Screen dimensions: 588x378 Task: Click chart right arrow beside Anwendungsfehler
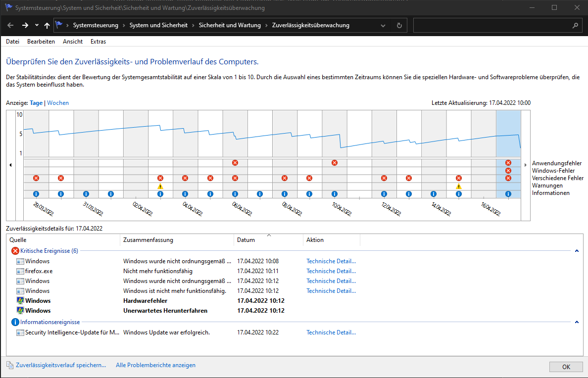pos(525,165)
